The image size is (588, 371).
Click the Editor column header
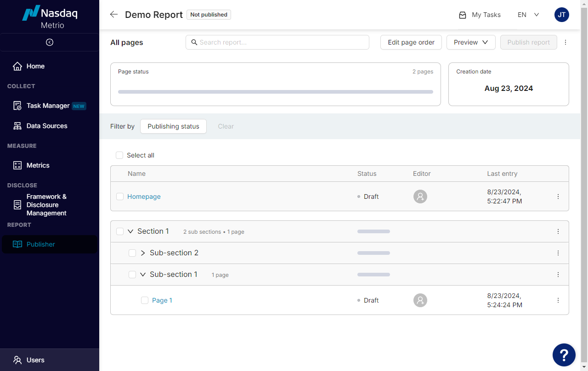(x=422, y=174)
